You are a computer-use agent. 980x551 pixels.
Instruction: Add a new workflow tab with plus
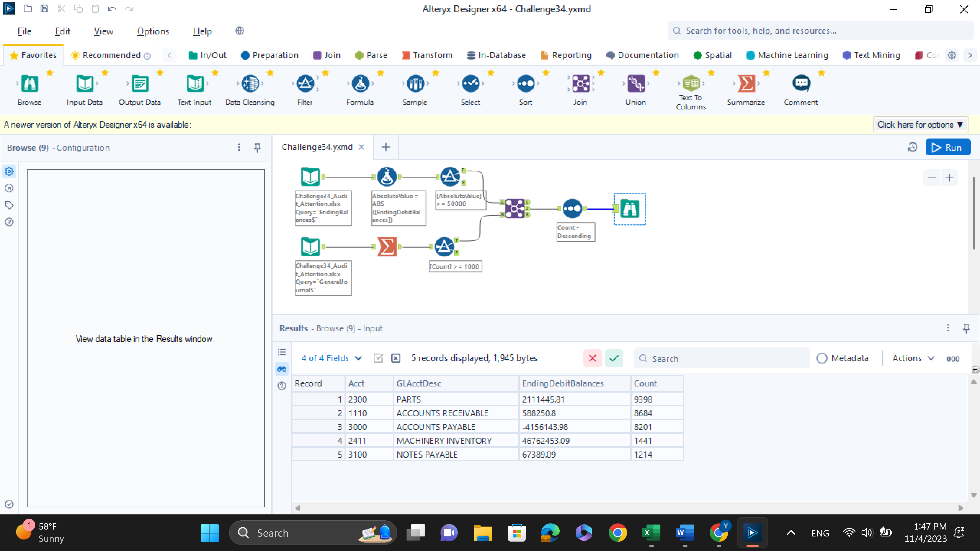pyautogui.click(x=386, y=147)
